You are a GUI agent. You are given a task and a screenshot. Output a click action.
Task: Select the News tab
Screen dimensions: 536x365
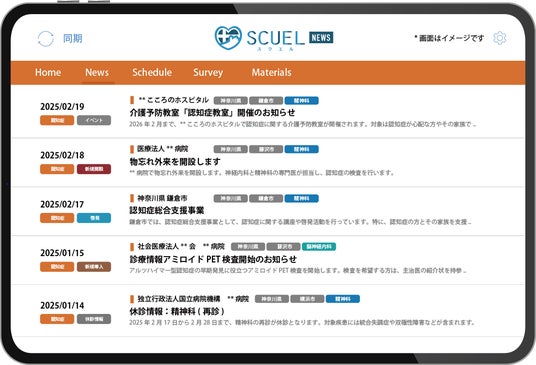pos(97,72)
